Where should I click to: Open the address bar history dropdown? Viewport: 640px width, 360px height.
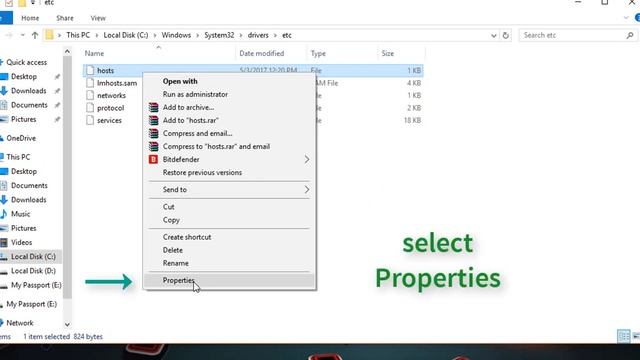click(493, 36)
